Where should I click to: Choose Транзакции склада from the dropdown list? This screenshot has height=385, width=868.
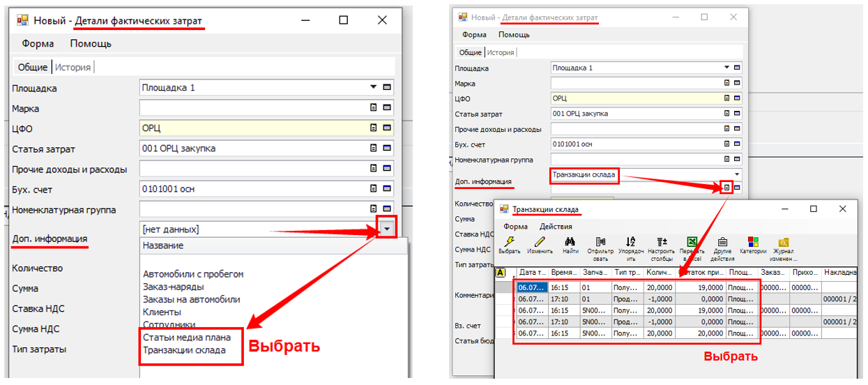[184, 350]
